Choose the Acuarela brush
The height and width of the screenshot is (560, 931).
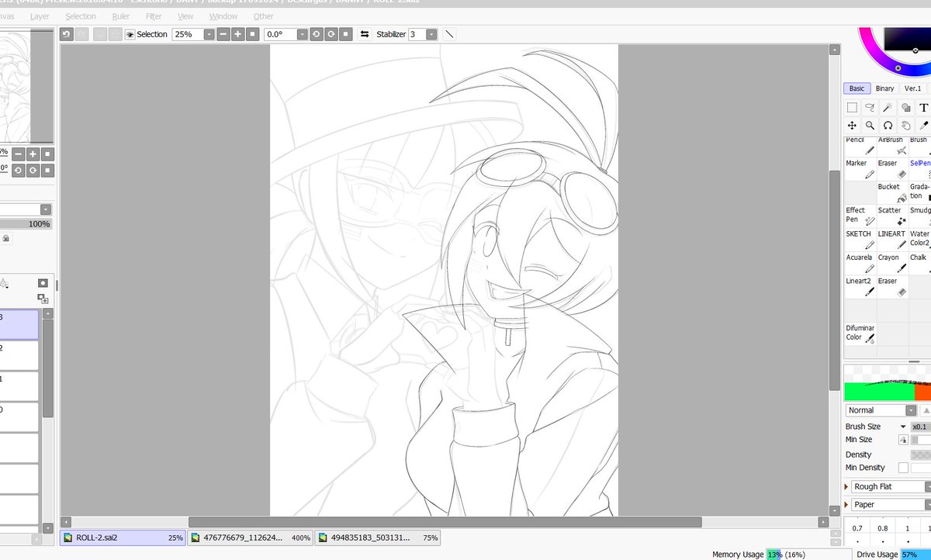coord(860,263)
